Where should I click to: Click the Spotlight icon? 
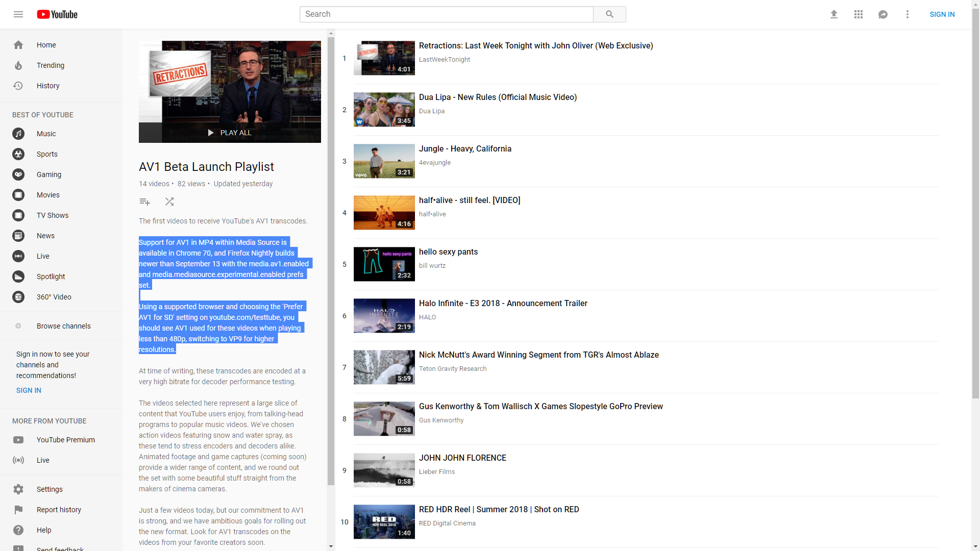click(x=18, y=277)
